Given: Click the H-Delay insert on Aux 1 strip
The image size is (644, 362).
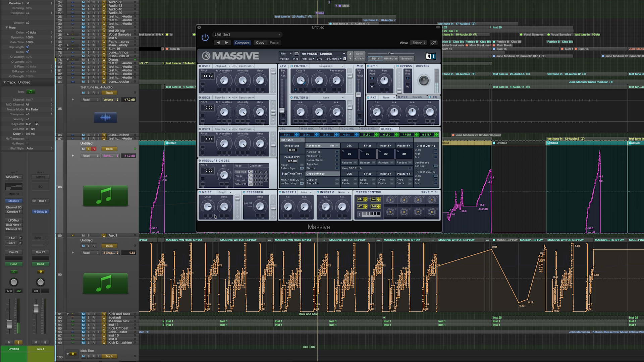Looking at the screenshot, I should [x=40, y=212].
